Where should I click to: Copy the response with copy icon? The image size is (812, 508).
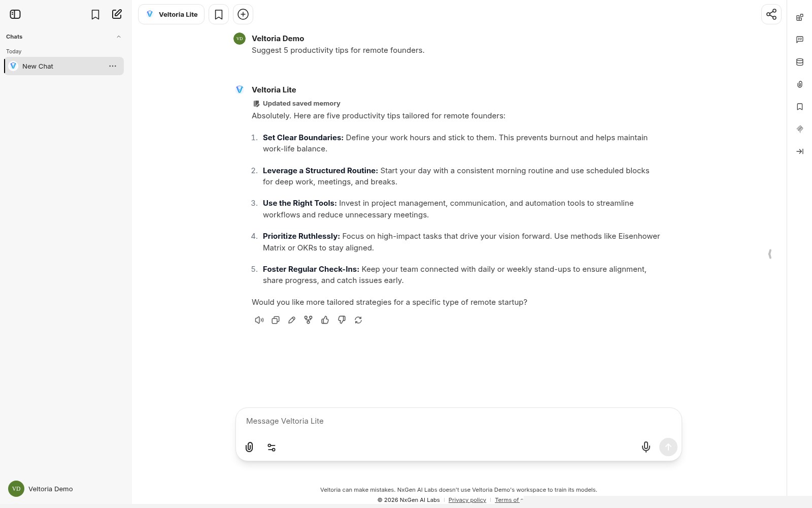(x=276, y=320)
